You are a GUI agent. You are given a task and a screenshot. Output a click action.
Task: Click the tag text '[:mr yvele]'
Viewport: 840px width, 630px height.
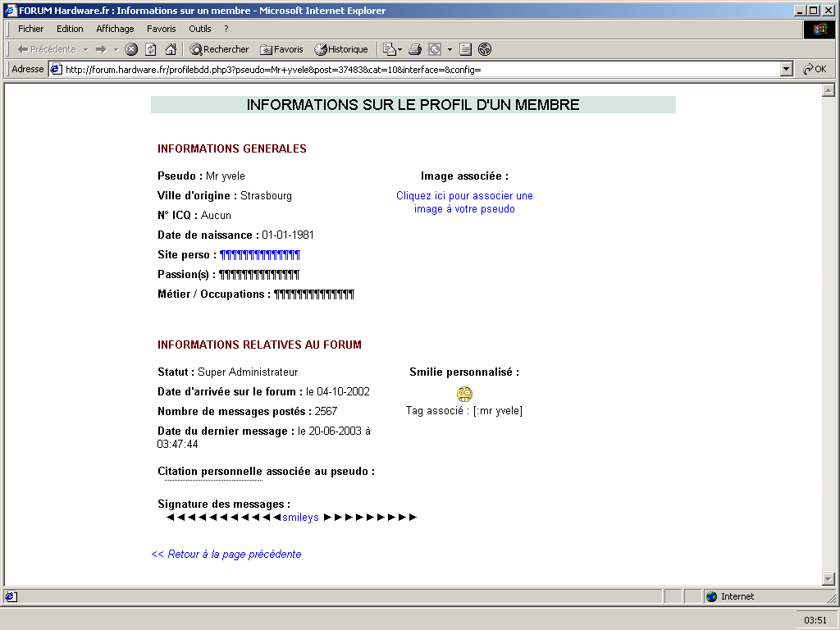tap(498, 411)
